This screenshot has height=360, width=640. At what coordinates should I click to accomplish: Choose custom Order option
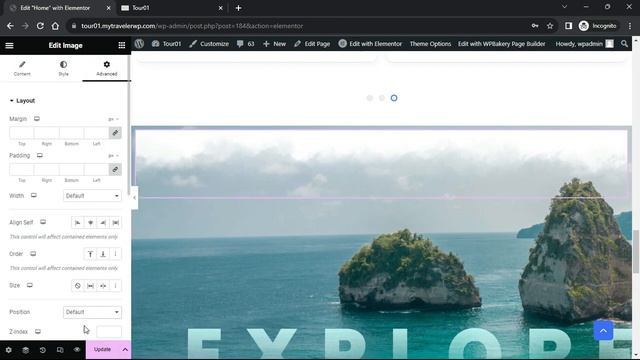(116, 254)
